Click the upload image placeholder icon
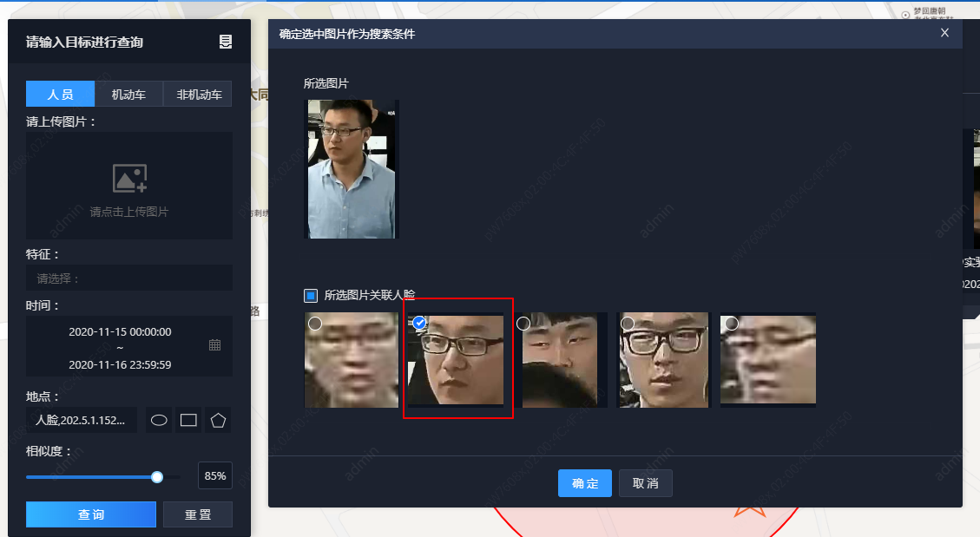 (129, 179)
